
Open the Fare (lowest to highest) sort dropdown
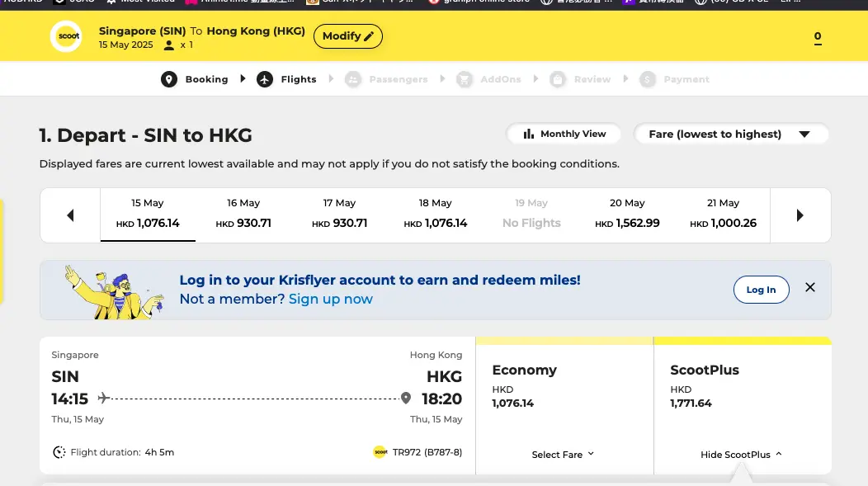click(x=731, y=134)
